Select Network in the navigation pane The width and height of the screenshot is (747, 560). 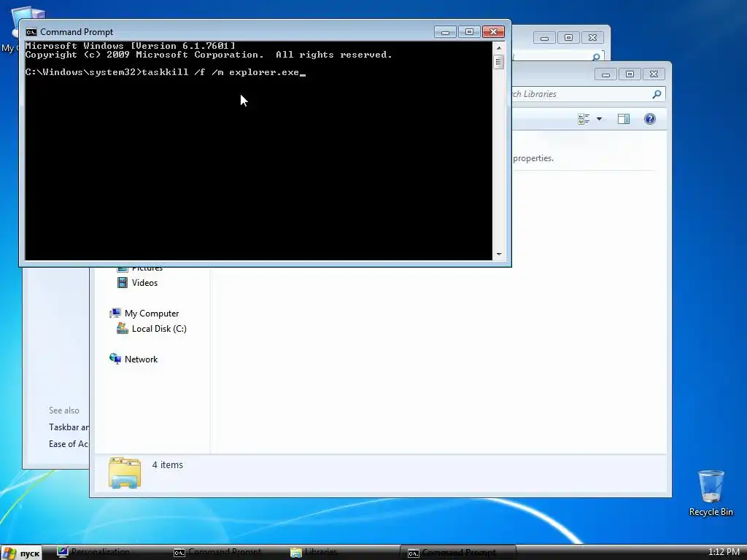(141, 359)
